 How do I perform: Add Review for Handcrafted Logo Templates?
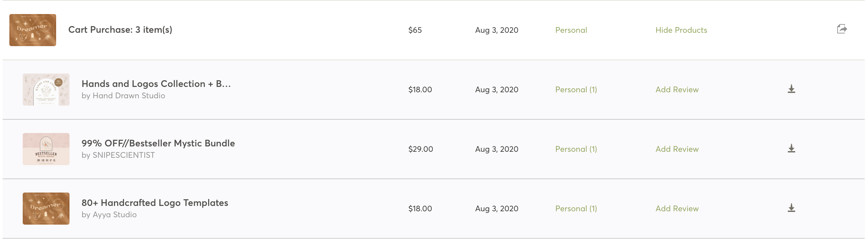[677, 209]
